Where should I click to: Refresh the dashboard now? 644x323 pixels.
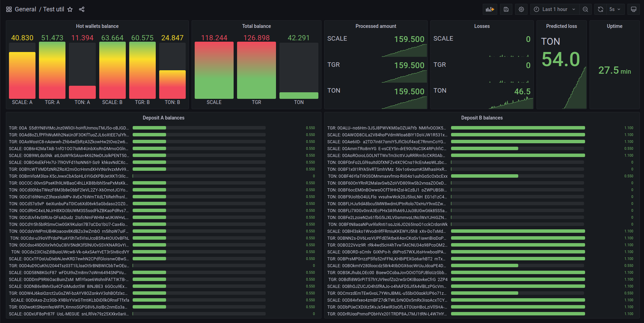pos(601,9)
